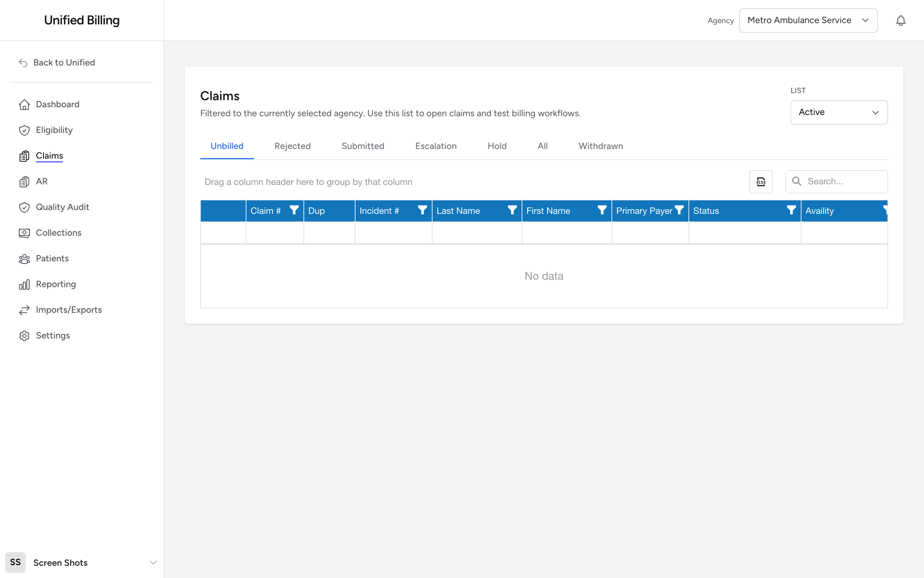Click the SS user avatar
This screenshot has width=924, height=578.
[x=15, y=562]
